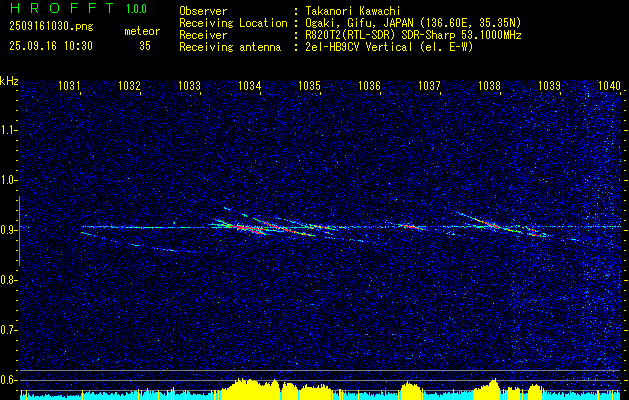Image resolution: width=629 pixels, height=400 pixels.
Task: Click the 0.9 kHz frequency label
Action: pos(9,230)
